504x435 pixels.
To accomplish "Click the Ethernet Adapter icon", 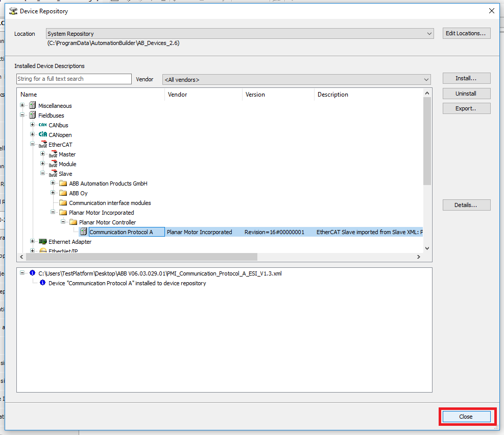I will [x=43, y=242].
